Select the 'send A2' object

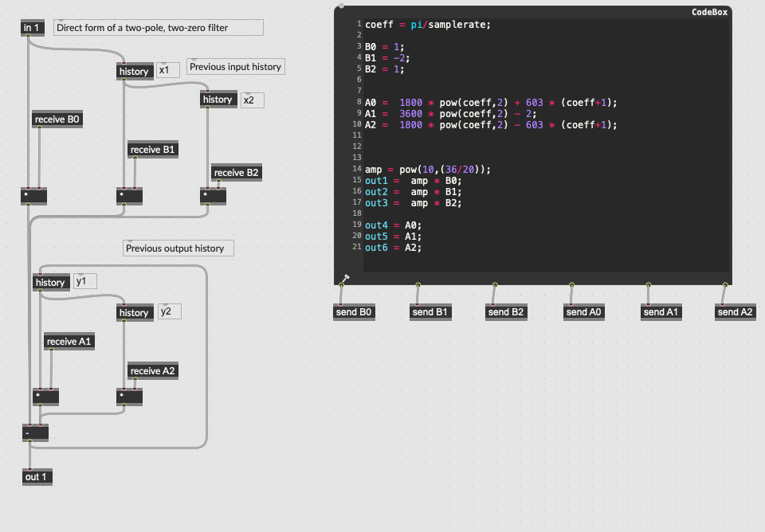point(736,312)
